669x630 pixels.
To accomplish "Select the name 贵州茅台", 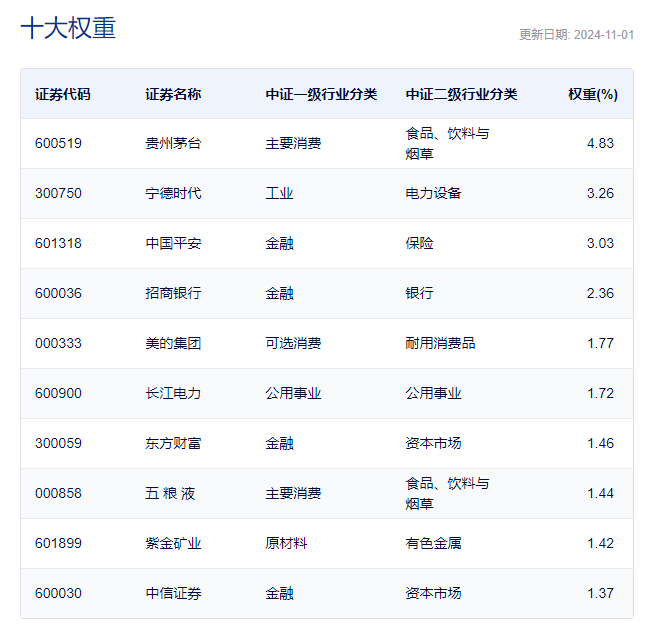I will pos(173,143).
